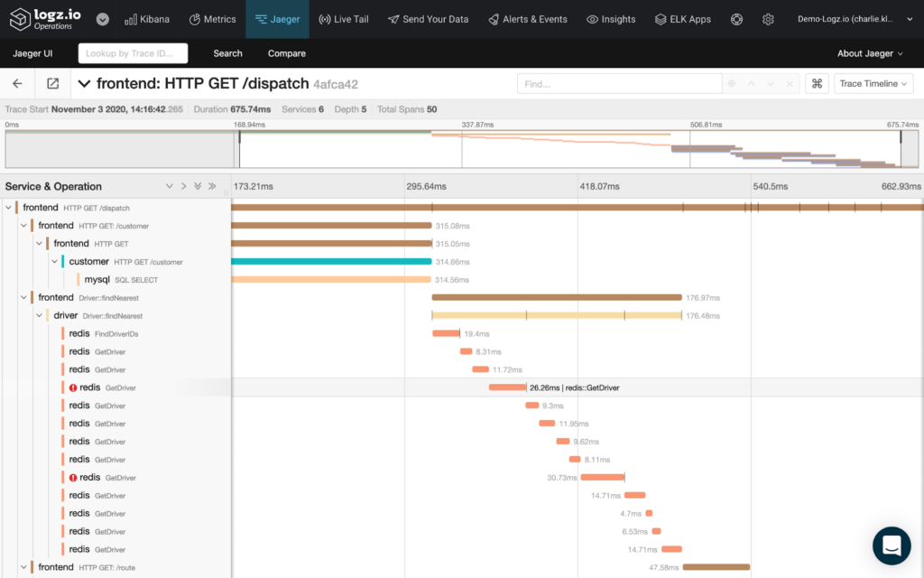Click the Alerts & Events bell icon
The image size is (924, 578).
coord(493,18)
